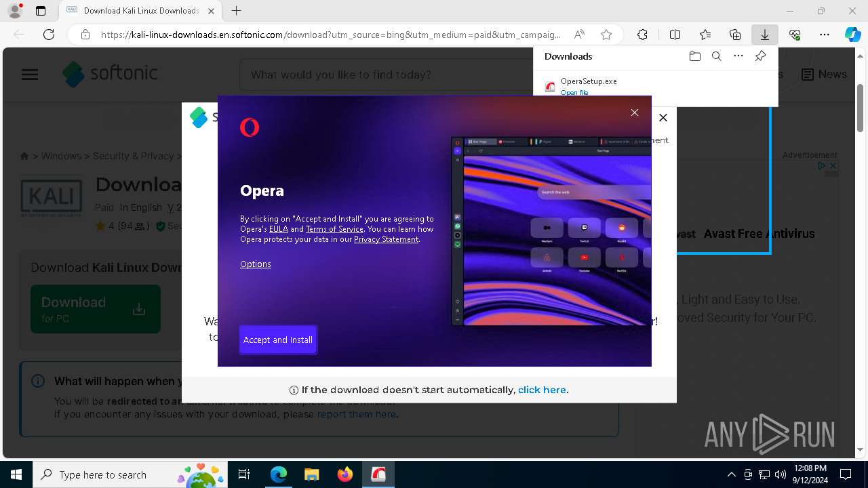Open Firefox from taskbar
Screen dimensions: 868x488
[344, 474]
